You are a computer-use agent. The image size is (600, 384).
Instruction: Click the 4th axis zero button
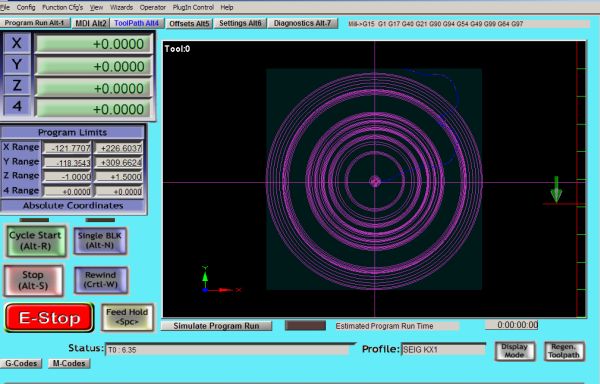[x=17, y=106]
